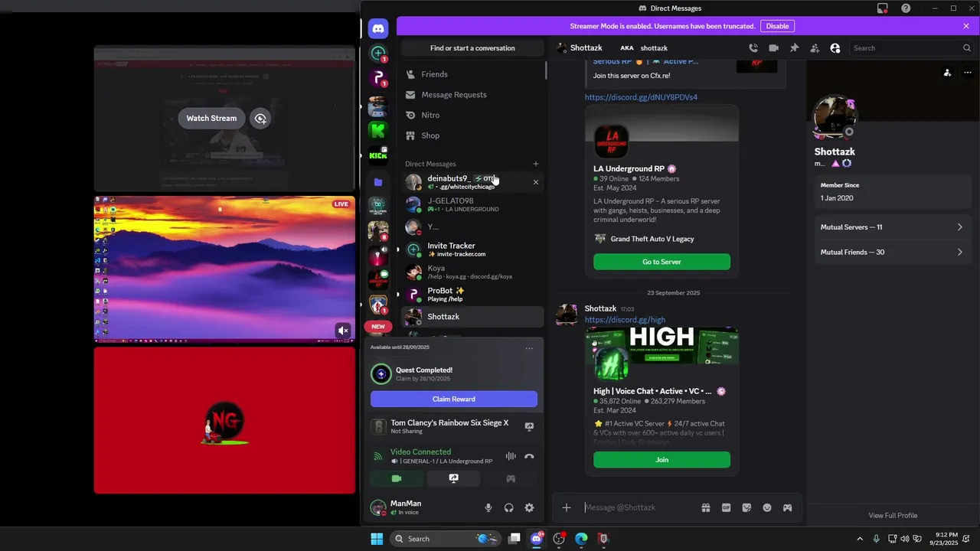Screen dimensions: 980x551
Task: Start a voice call with Shottazk
Action: pos(753,48)
